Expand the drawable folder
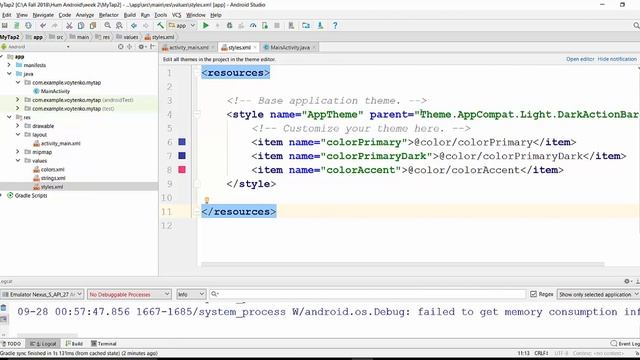The height and width of the screenshot is (360, 640). pos(18,126)
